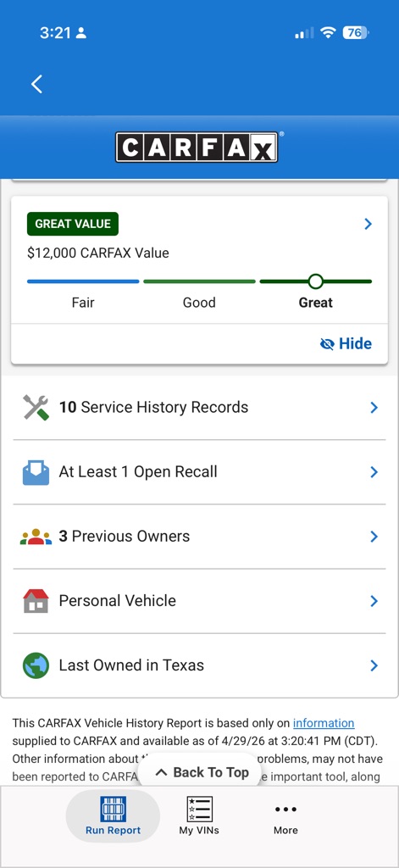Open 3 Previous Owners row

pyautogui.click(x=199, y=537)
